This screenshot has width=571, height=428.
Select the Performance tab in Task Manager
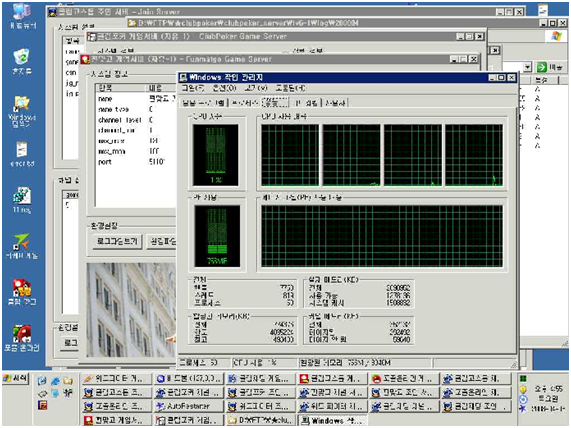click(275, 102)
